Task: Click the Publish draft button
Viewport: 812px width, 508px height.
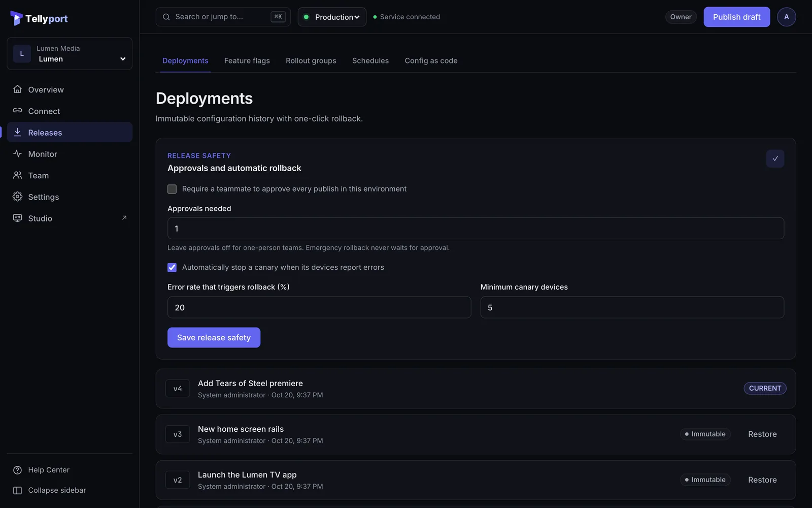Action: [x=736, y=17]
